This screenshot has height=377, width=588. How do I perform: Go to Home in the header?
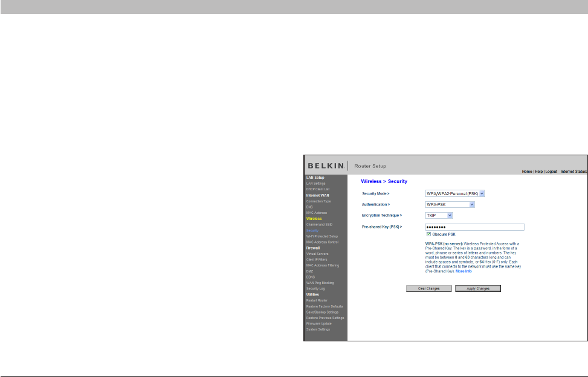tap(527, 172)
